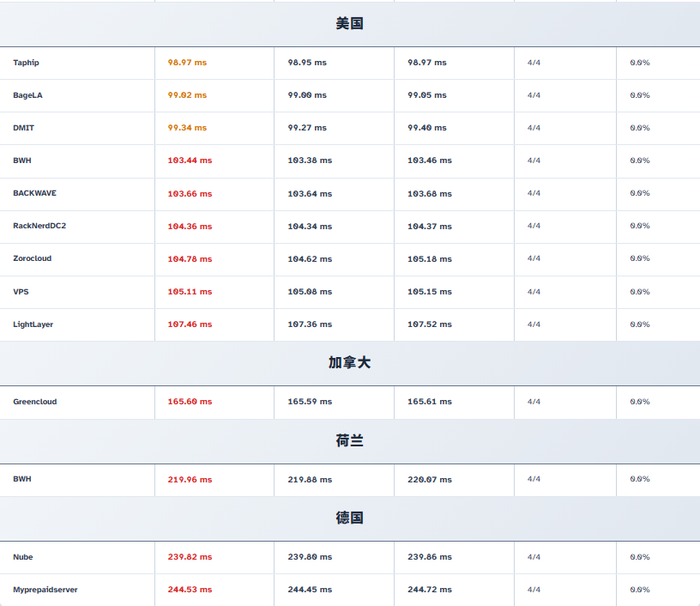Screen dimensions: 700x606
Task: Select the Zorocloud server name
Action: point(33,258)
